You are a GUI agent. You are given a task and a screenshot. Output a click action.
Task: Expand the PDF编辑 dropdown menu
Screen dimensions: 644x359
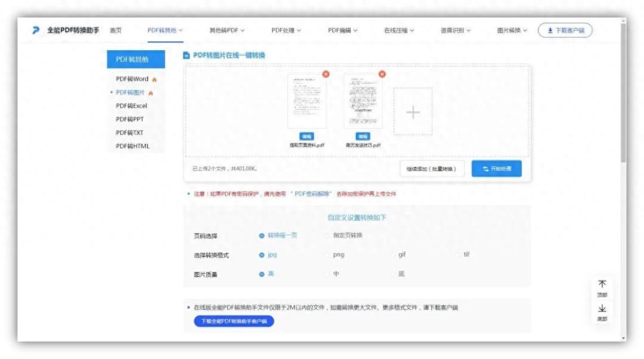(x=342, y=30)
